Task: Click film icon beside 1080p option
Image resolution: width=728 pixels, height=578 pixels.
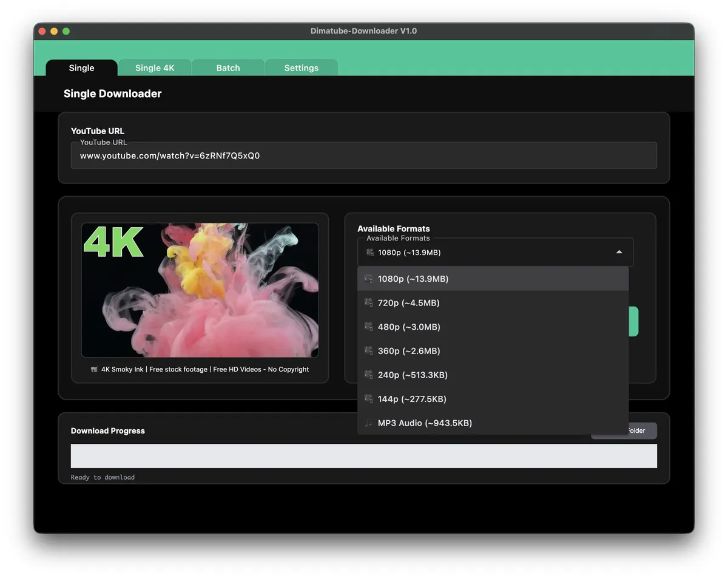Action: coord(368,279)
